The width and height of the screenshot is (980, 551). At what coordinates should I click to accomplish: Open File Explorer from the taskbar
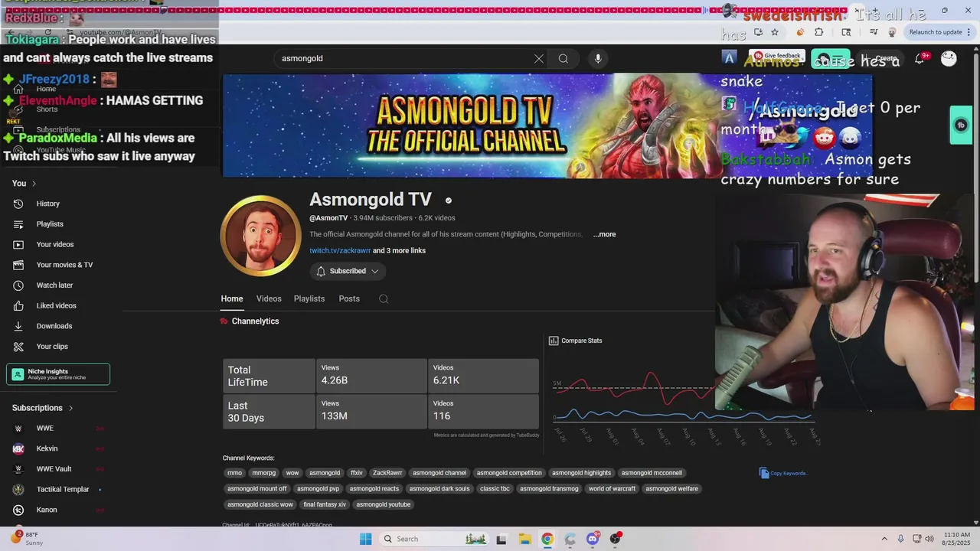pyautogui.click(x=524, y=539)
